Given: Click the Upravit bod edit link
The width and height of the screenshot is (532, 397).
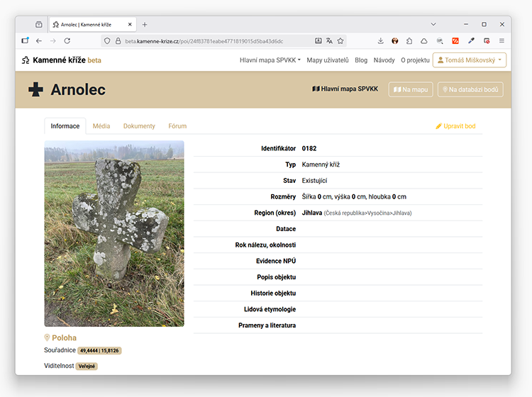Looking at the screenshot, I should pyautogui.click(x=455, y=126).
